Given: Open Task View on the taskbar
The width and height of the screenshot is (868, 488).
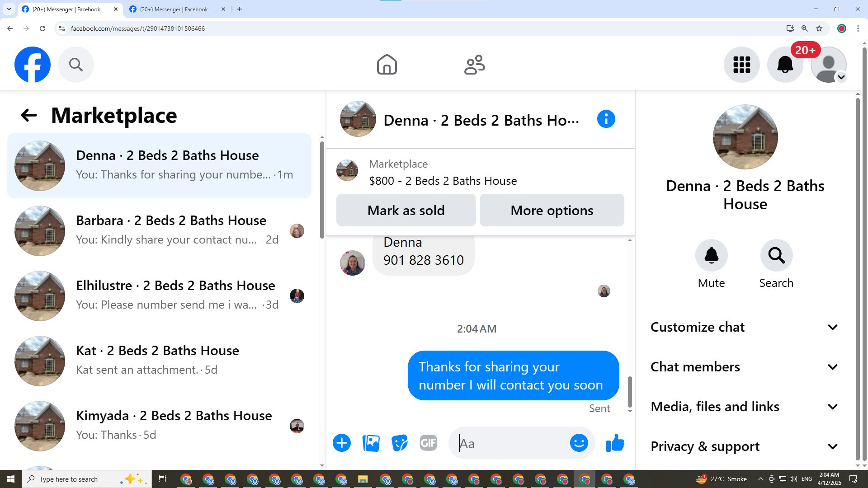Looking at the screenshot, I should pos(163,479).
